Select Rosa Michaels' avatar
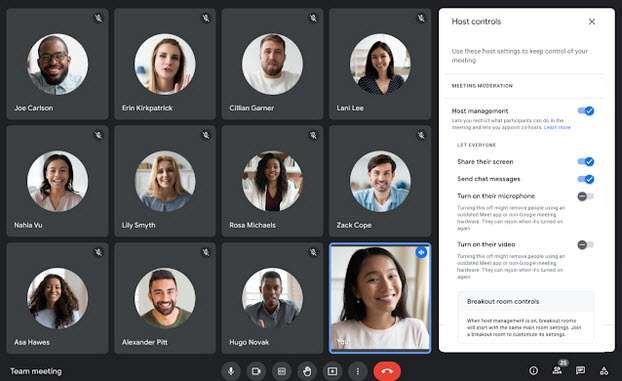 click(273, 181)
